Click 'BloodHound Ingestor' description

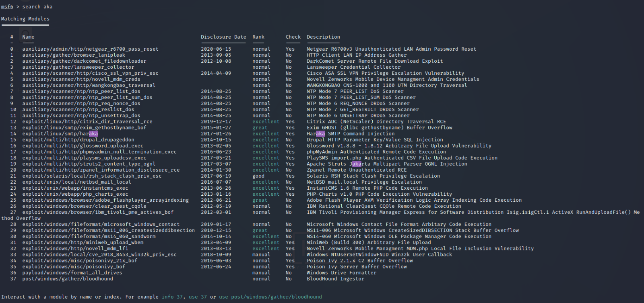point(335,278)
